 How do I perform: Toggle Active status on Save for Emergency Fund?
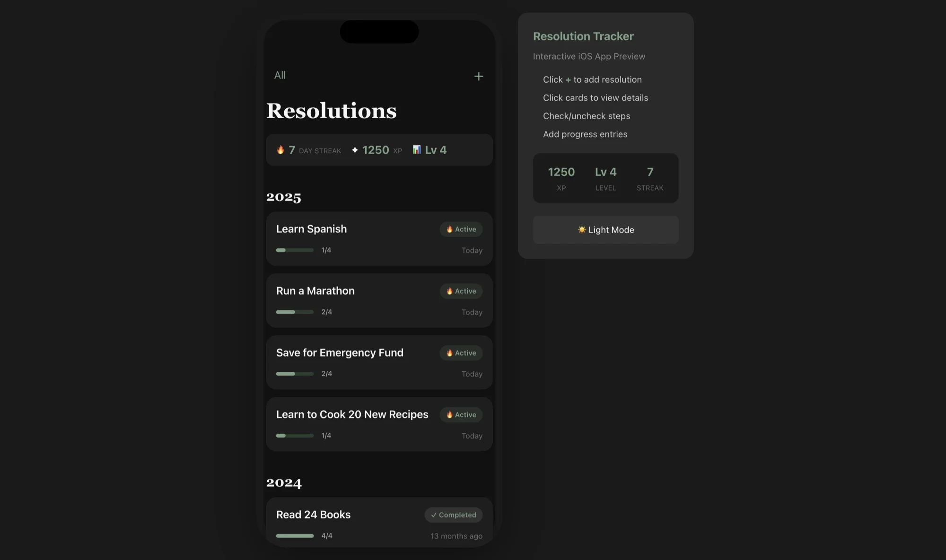(461, 353)
